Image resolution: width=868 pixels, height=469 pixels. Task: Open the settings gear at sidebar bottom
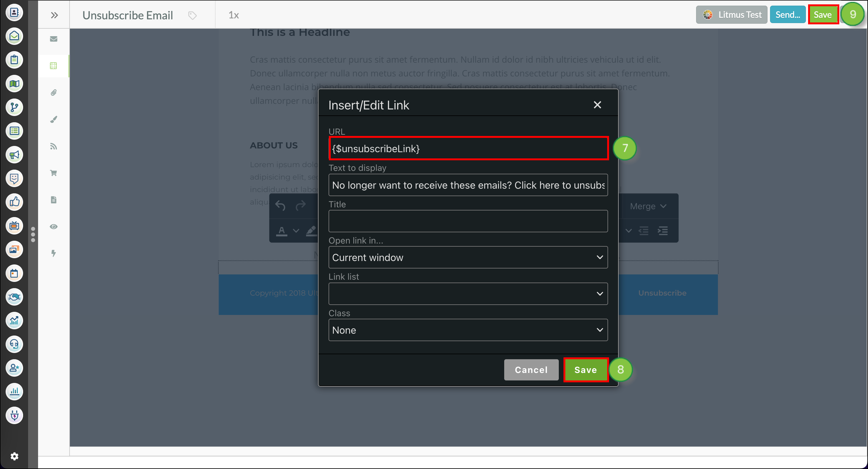click(x=14, y=456)
